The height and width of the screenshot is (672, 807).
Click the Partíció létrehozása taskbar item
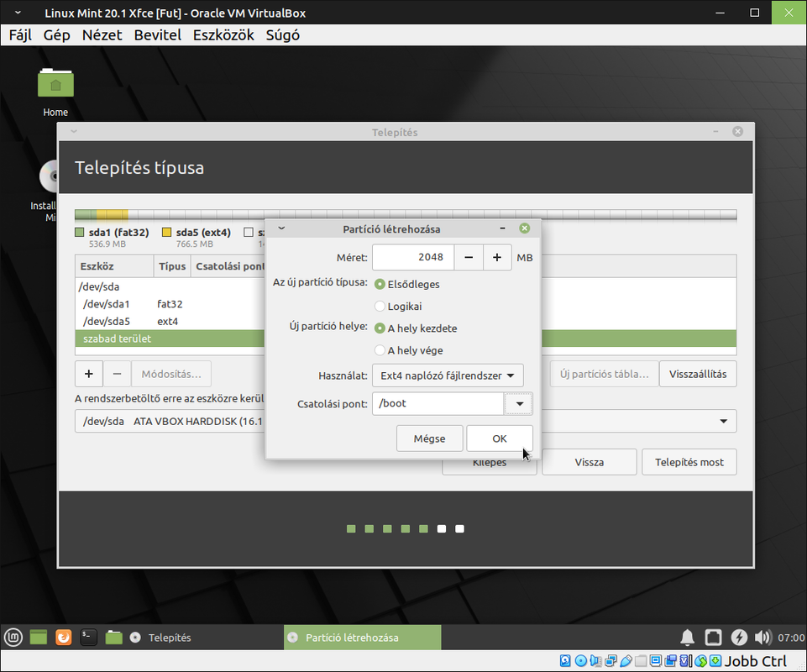[x=362, y=638]
